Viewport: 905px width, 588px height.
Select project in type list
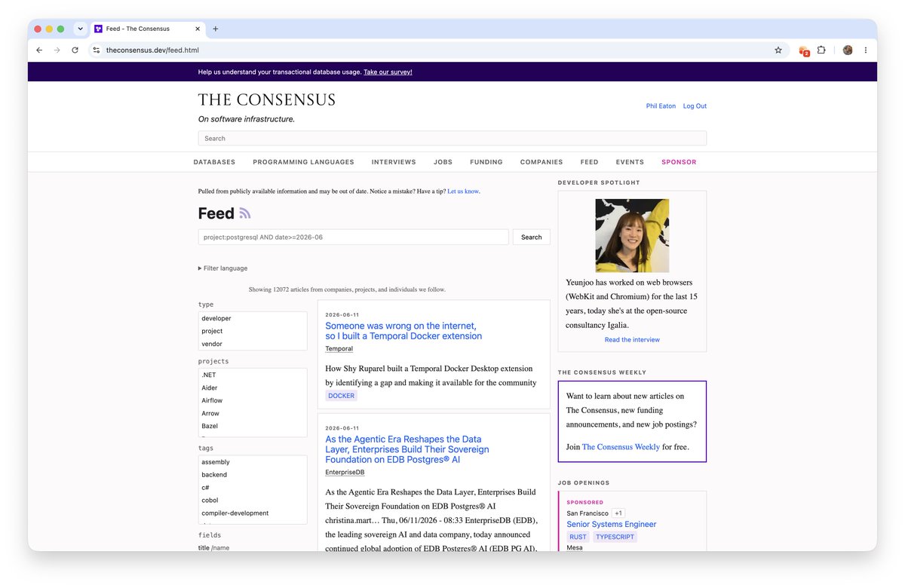252,331
